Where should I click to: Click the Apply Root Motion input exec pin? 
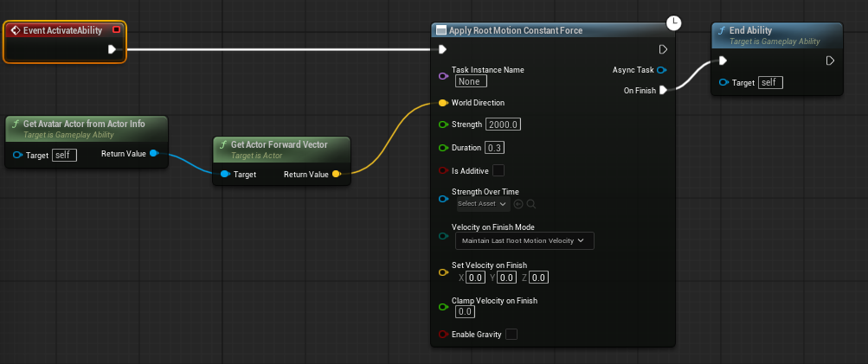[442, 49]
